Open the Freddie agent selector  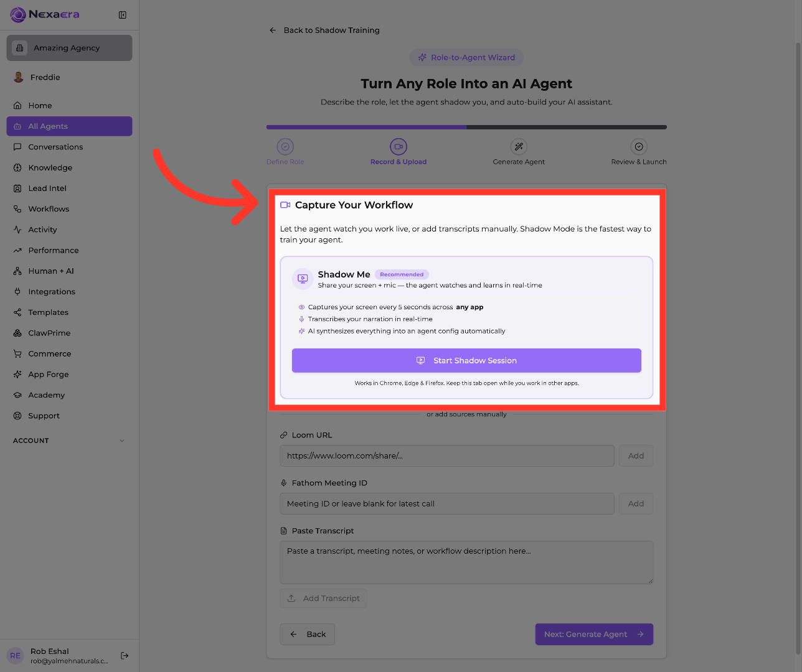point(69,77)
